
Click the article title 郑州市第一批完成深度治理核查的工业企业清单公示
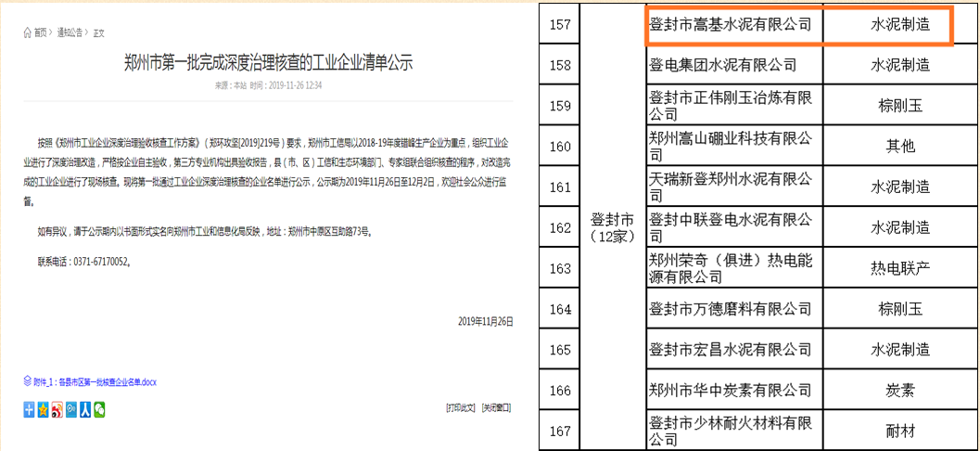[x=268, y=63]
